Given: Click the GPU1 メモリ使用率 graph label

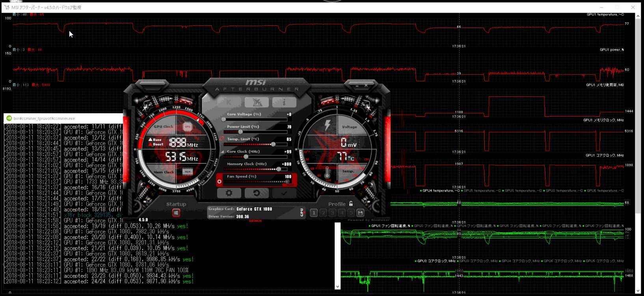Looking at the screenshot, I should click(x=605, y=85).
